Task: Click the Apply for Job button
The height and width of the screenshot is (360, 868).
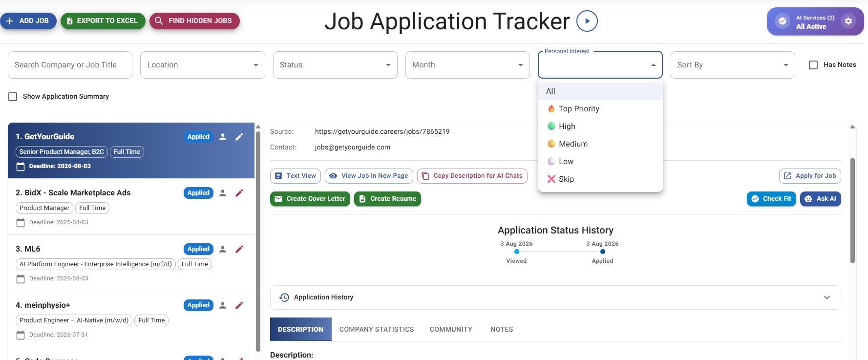Action: point(810,176)
